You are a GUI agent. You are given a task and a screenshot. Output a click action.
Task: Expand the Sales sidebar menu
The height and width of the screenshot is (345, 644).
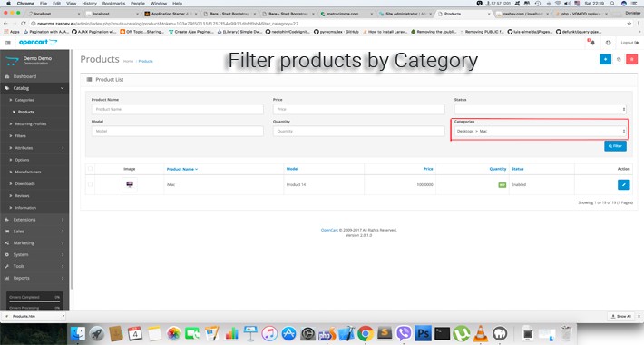tap(34, 232)
